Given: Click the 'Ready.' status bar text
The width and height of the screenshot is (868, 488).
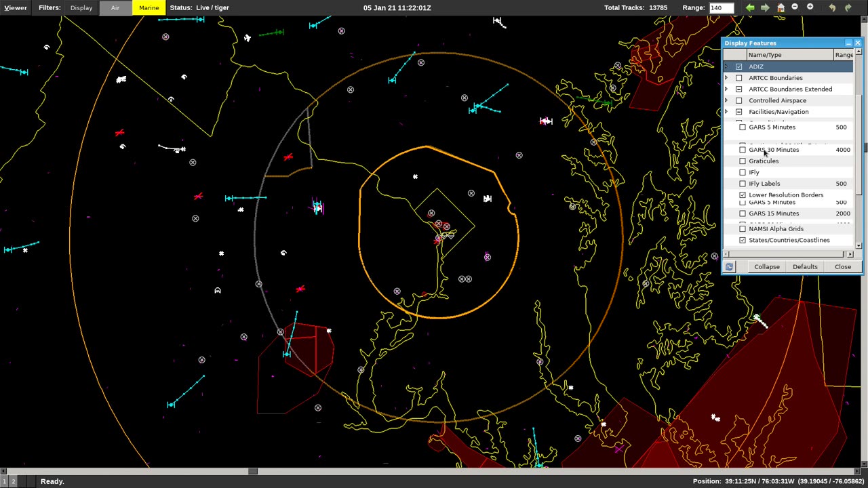Looking at the screenshot, I should tap(52, 481).
